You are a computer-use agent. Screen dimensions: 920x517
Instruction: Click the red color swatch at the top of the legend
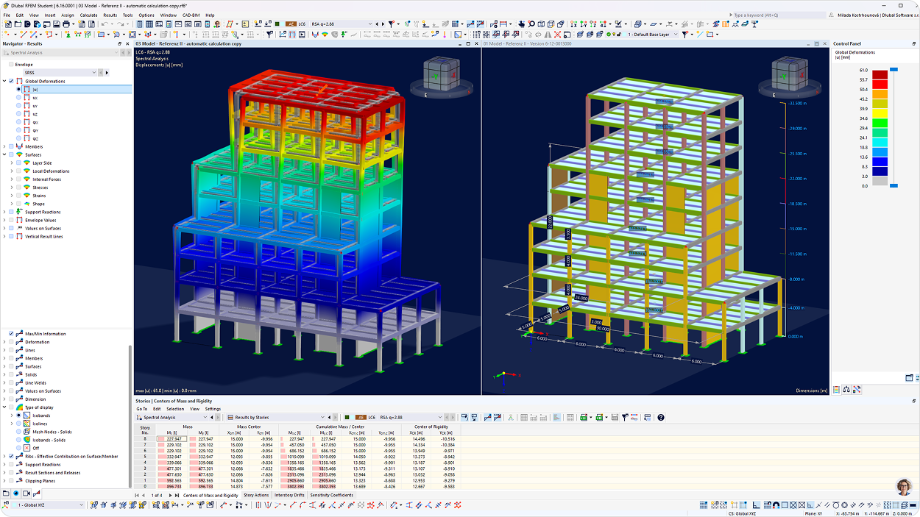880,75
